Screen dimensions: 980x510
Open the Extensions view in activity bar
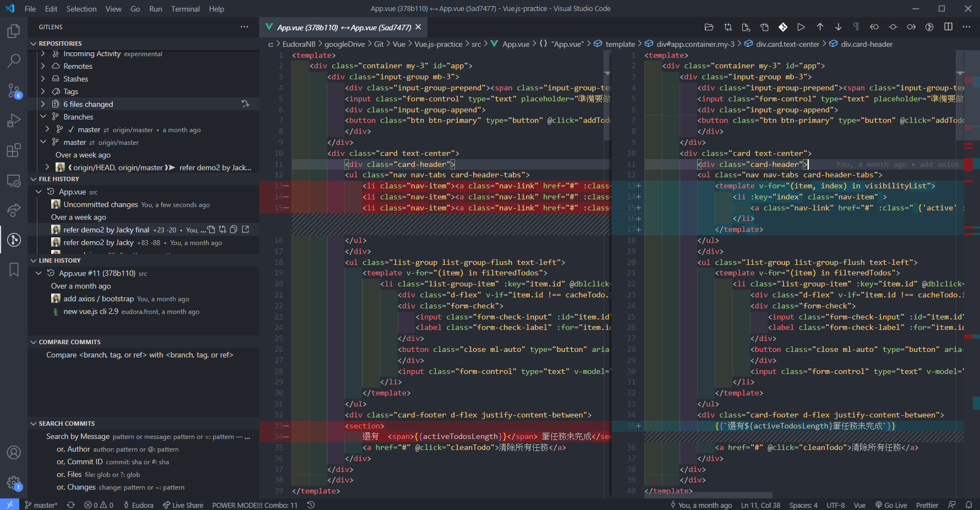coord(14,150)
